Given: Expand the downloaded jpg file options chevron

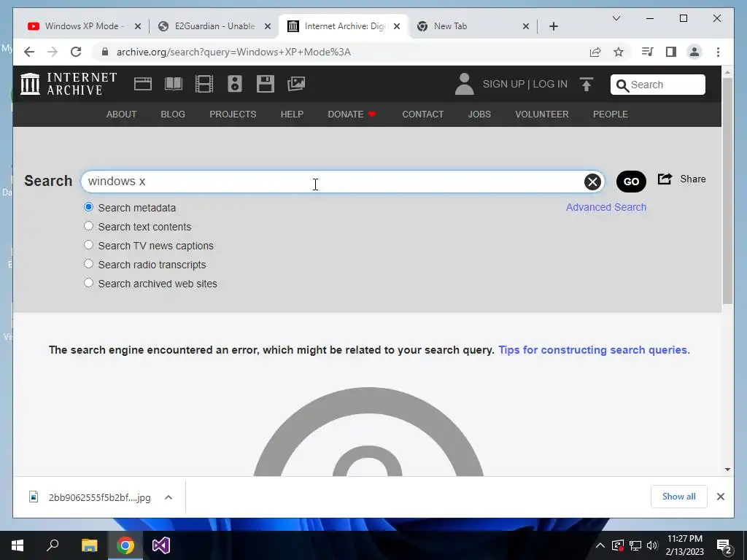Looking at the screenshot, I should pyautogui.click(x=169, y=497).
